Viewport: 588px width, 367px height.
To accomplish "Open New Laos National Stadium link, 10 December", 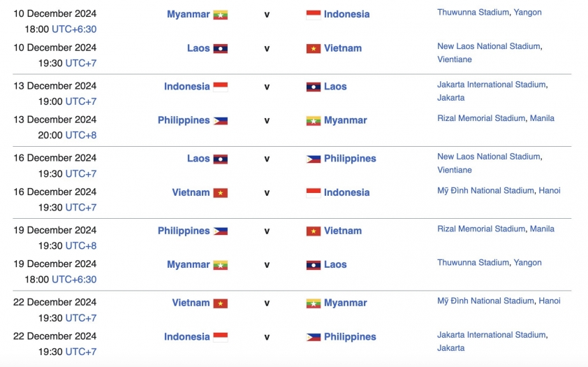I will click(x=489, y=46).
